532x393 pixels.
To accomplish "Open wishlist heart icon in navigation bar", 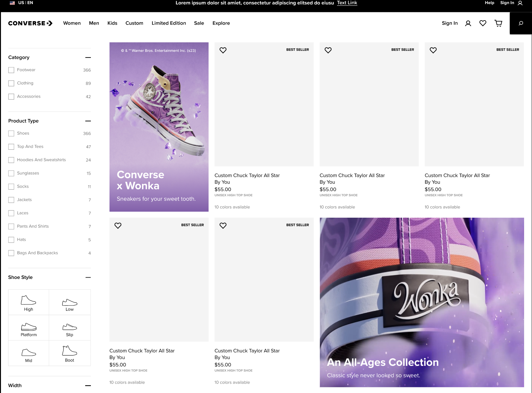I will pyautogui.click(x=482, y=23).
